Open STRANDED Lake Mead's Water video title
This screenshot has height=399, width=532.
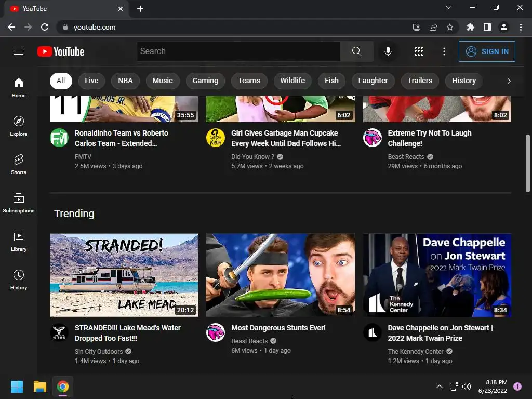128,333
